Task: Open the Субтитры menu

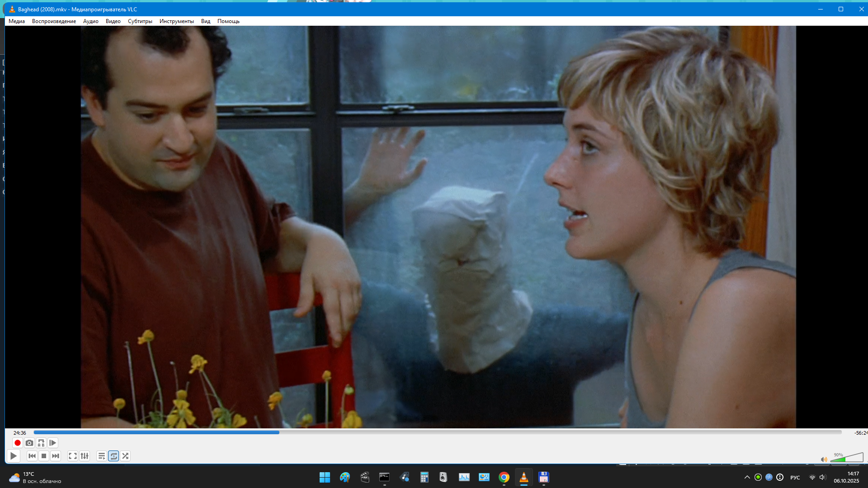Action: tap(140, 21)
